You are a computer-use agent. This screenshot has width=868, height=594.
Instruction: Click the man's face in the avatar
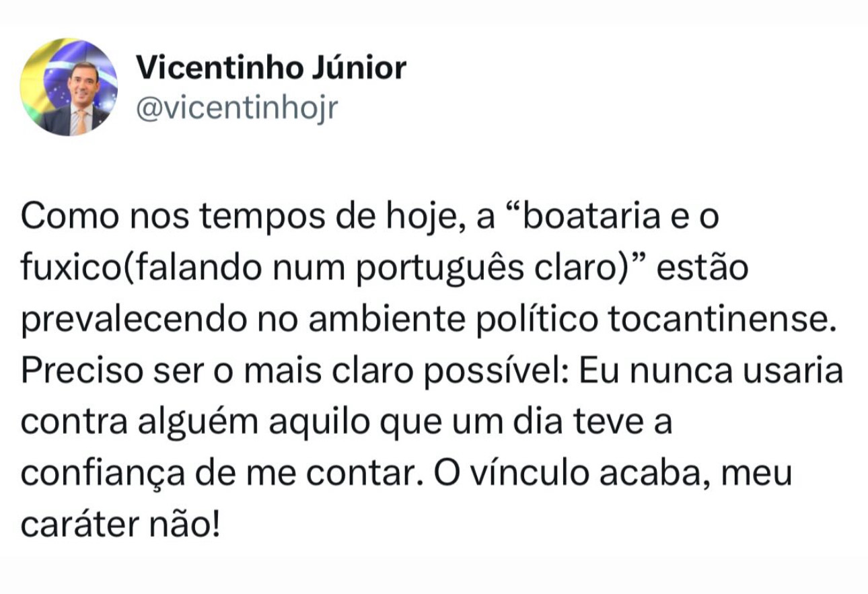point(83,83)
